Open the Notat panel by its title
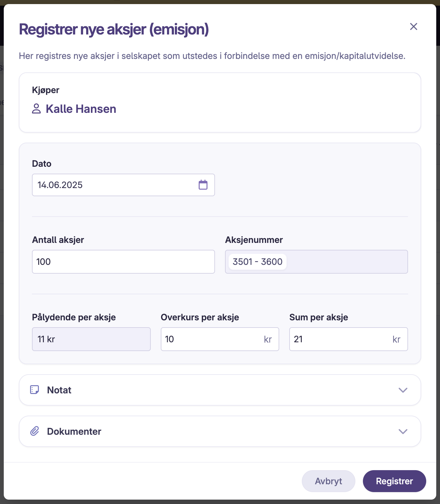 click(59, 390)
